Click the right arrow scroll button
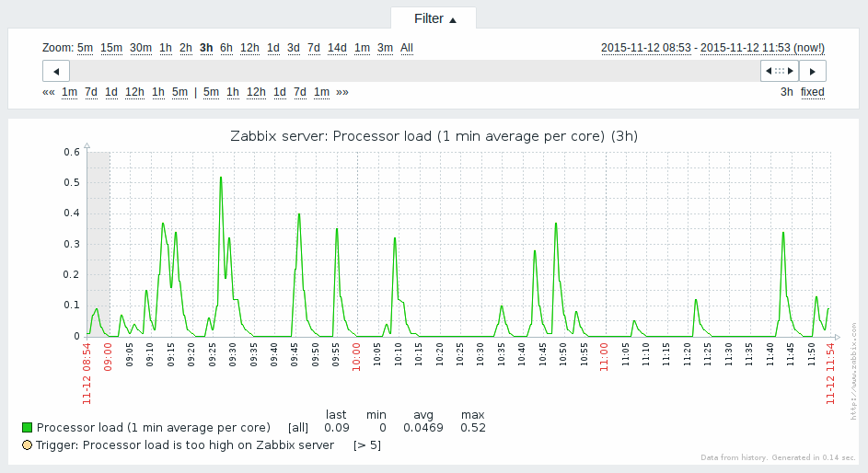This screenshot has width=868, height=473. 813,72
